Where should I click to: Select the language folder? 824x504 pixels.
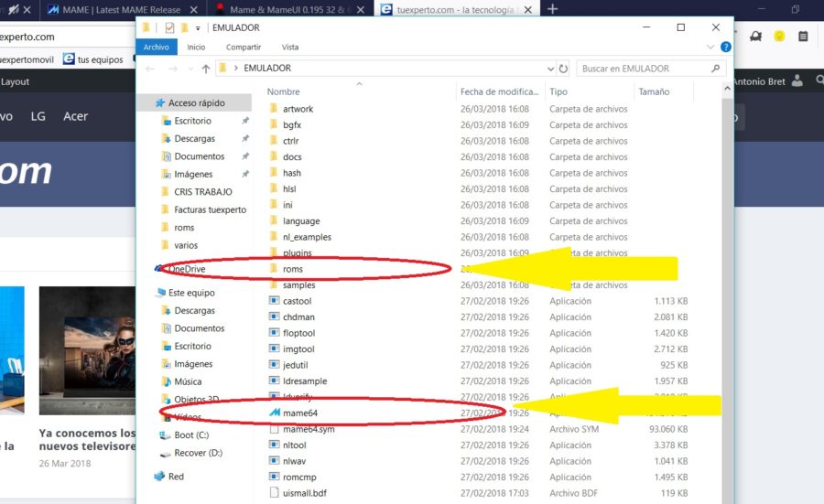[x=301, y=221]
